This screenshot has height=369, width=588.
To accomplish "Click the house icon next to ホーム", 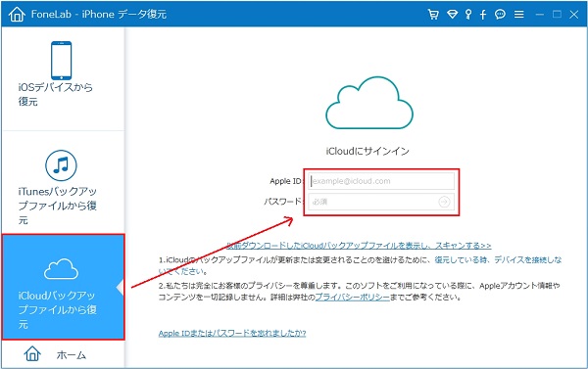I will tap(32, 353).
